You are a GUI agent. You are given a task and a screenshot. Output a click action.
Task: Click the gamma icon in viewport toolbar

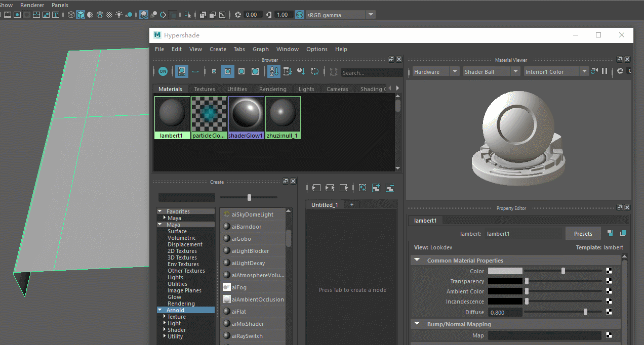click(268, 15)
